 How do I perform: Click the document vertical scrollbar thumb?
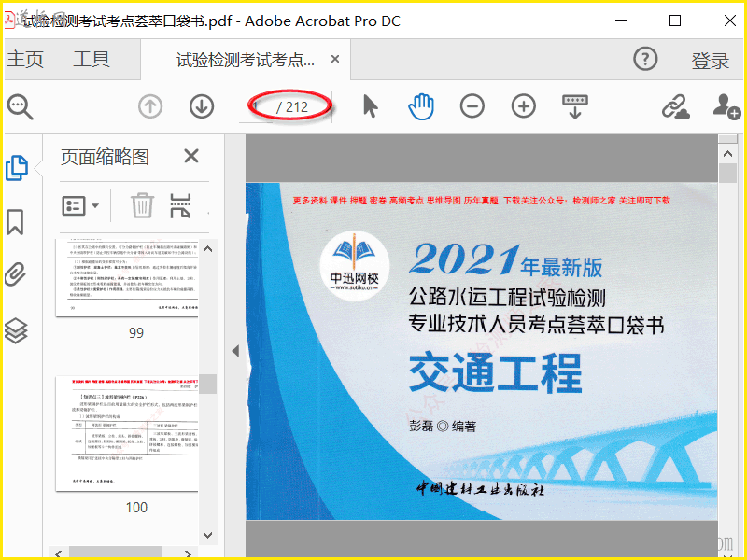pos(727,173)
